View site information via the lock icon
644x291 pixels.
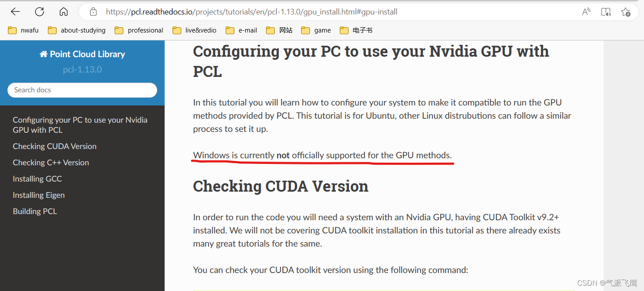click(93, 12)
